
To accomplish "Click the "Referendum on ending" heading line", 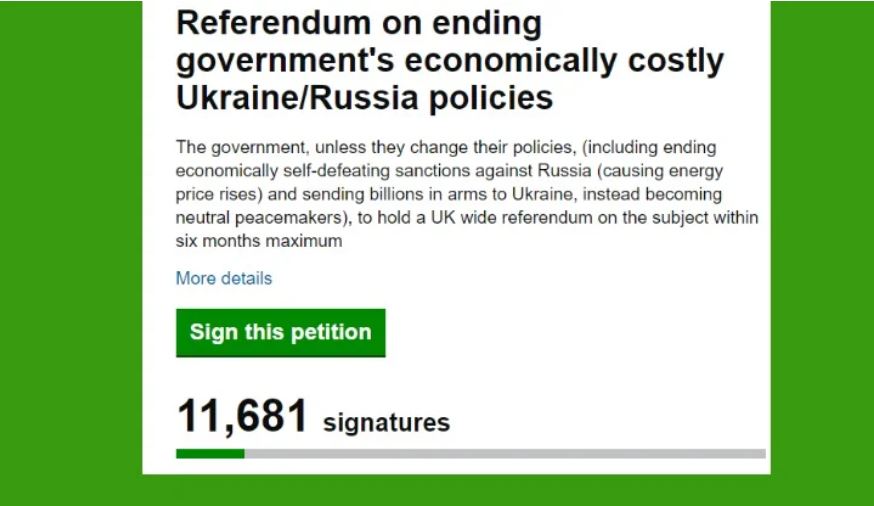I will click(358, 24).
